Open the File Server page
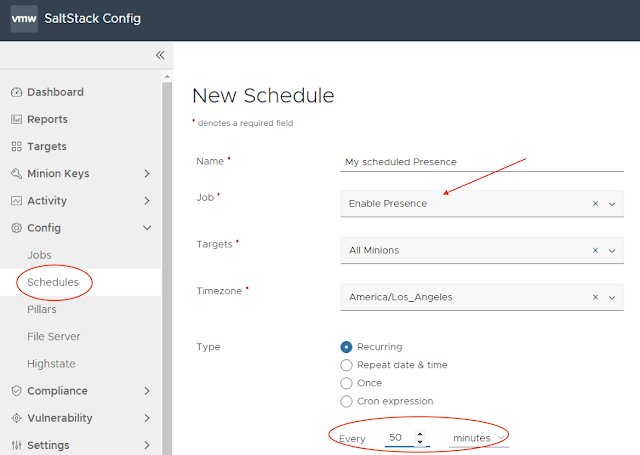The image size is (640, 455). [x=54, y=336]
